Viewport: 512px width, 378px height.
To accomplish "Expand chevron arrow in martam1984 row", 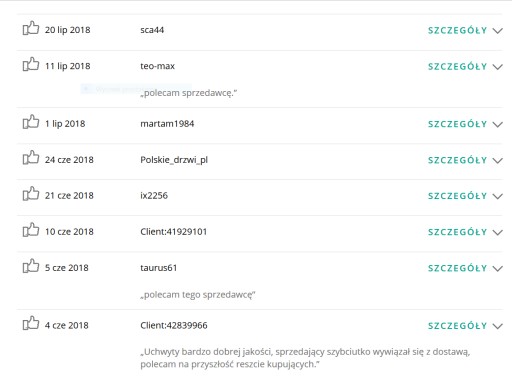I will [498, 124].
